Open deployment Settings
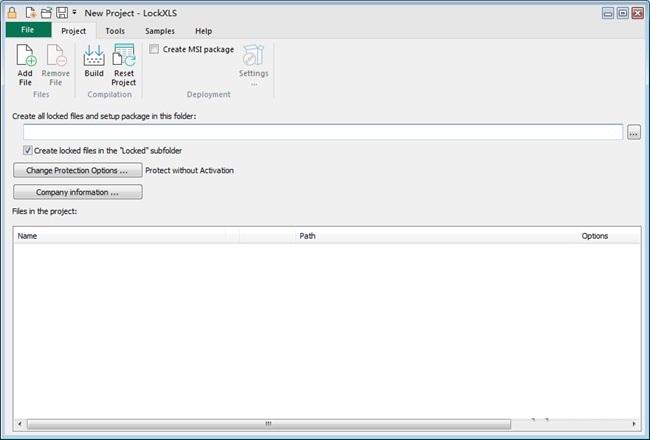The height and width of the screenshot is (440, 650). (x=254, y=65)
